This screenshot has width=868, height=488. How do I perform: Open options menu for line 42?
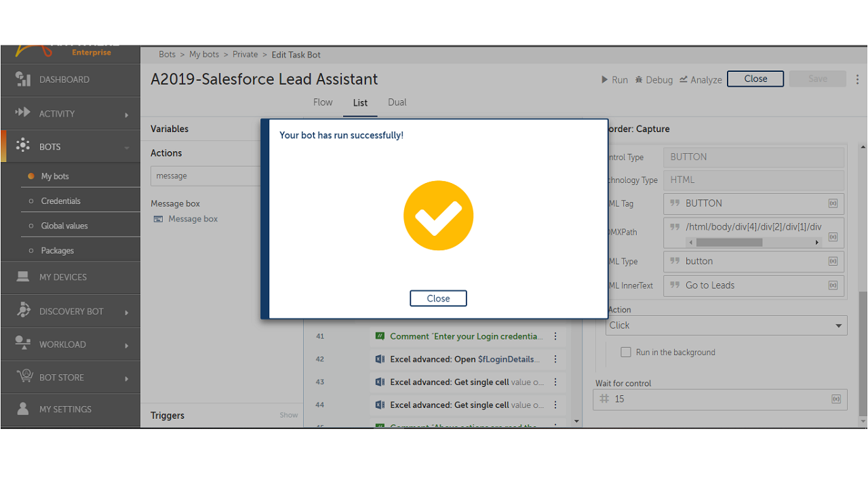click(x=555, y=359)
